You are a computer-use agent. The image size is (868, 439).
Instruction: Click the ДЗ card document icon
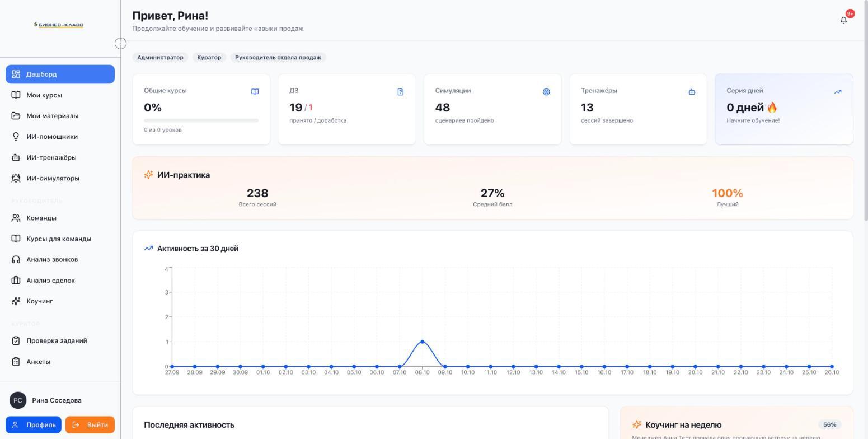[401, 92]
